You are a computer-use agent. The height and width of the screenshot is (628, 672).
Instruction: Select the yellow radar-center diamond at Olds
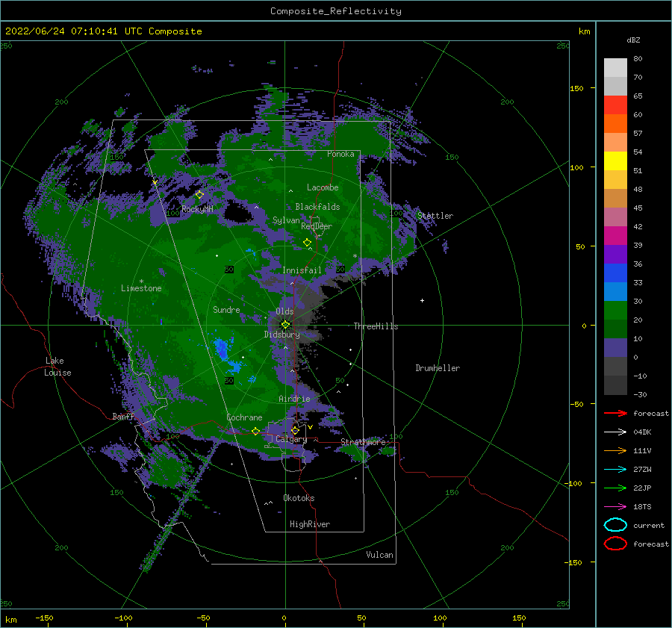point(285,325)
